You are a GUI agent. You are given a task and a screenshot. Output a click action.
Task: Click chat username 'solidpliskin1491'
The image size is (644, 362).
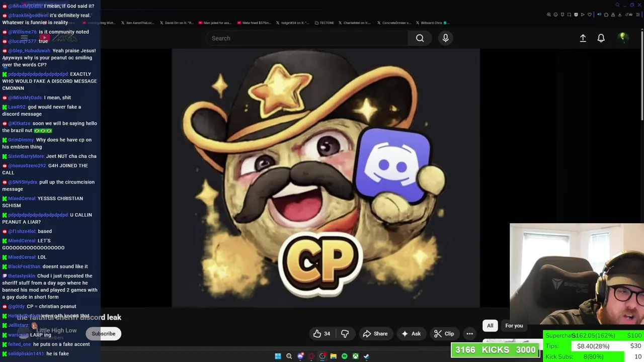tap(26, 354)
